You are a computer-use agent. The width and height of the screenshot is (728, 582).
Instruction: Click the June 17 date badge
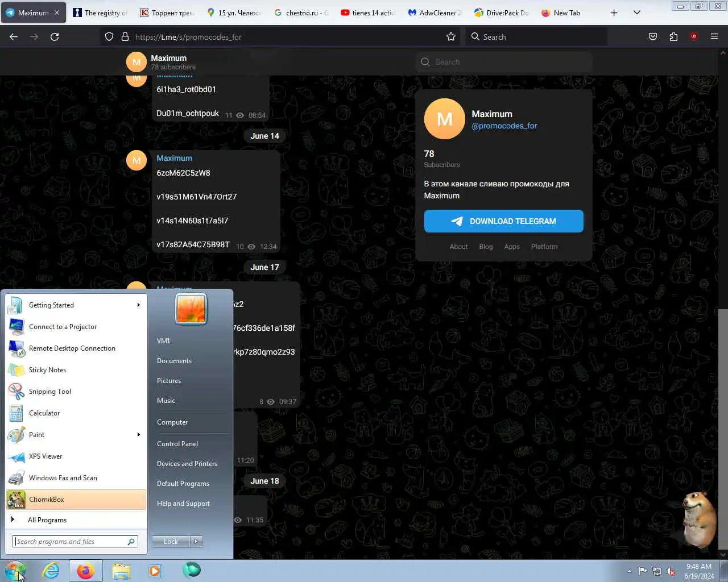pos(265,267)
